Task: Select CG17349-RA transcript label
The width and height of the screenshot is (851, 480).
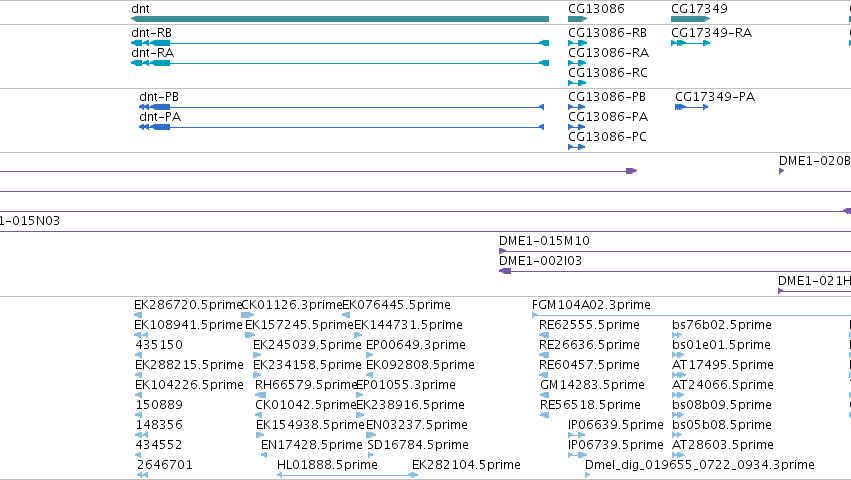Action: click(x=712, y=33)
